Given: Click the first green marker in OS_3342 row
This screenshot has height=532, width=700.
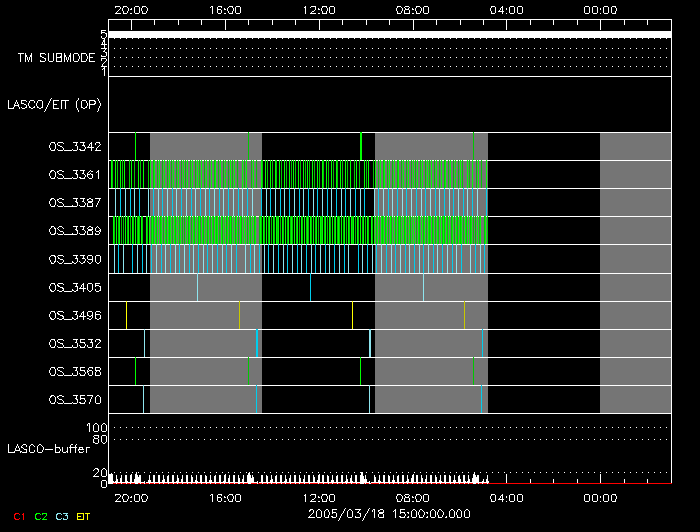Looking at the screenshot, I should (135, 146).
